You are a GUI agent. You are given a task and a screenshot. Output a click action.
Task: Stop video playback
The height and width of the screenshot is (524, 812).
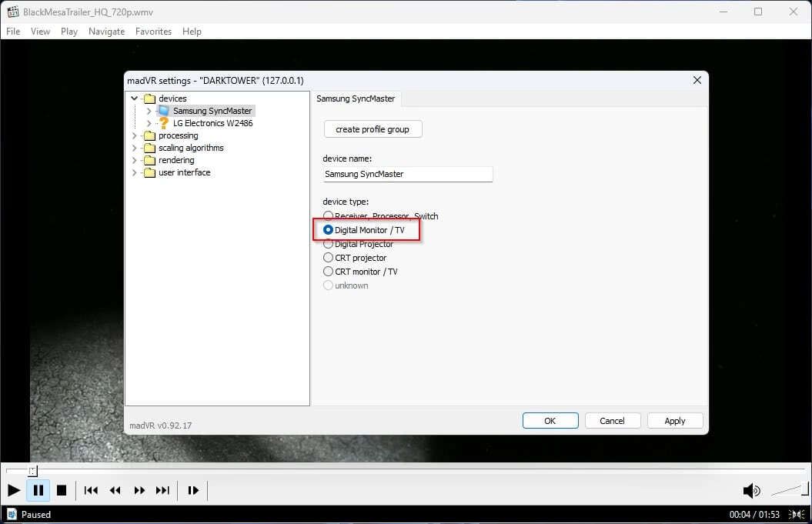tap(62, 490)
